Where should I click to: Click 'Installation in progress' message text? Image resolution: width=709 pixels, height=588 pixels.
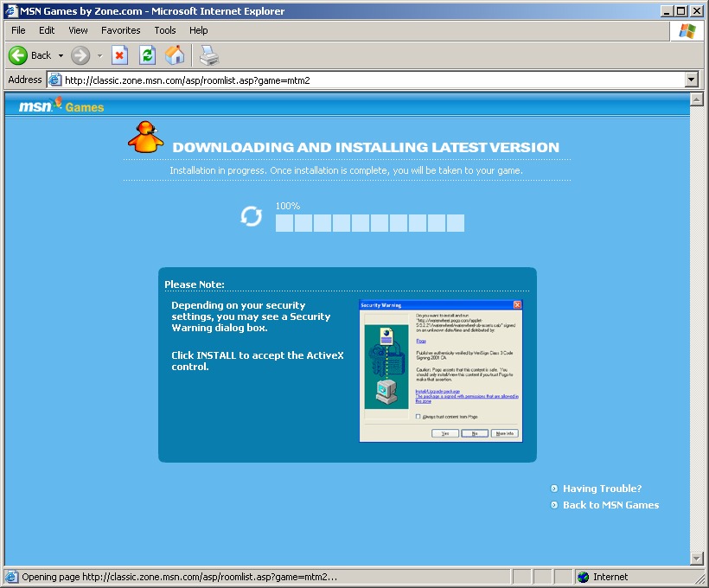[x=347, y=170]
